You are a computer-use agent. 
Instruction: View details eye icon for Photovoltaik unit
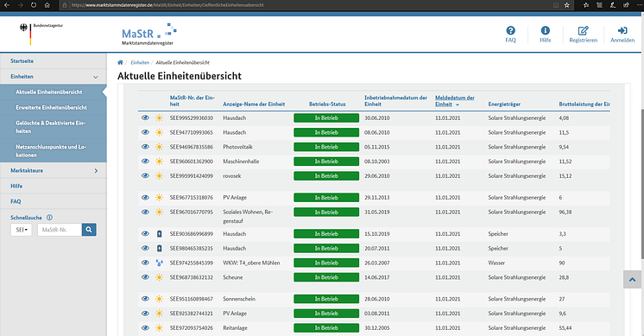click(x=145, y=147)
